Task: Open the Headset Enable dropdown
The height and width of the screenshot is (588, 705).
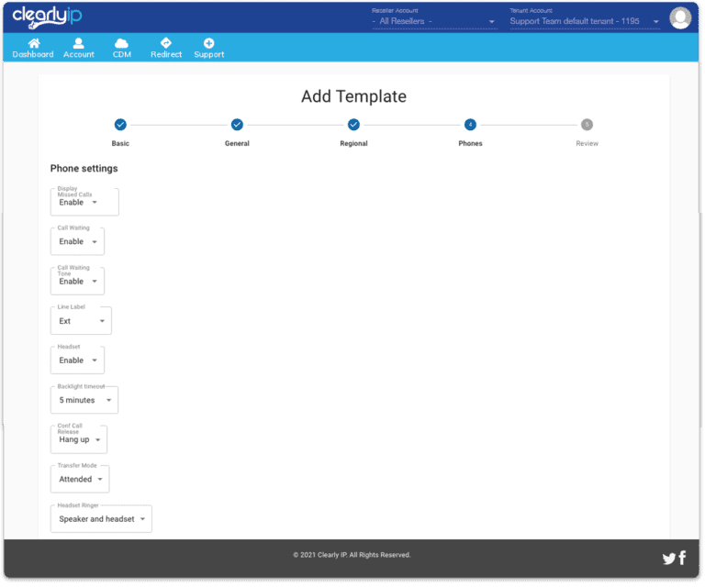Action: [x=77, y=361]
